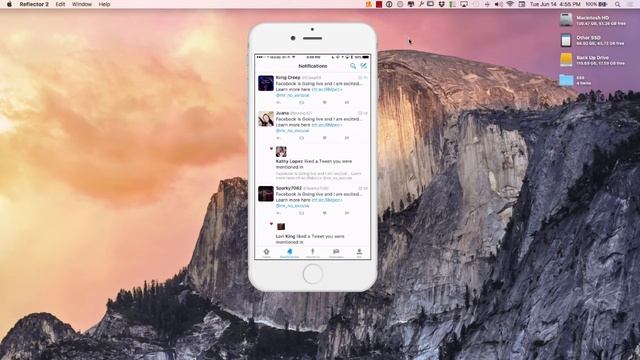Like King Creep's tweet

coord(324,102)
